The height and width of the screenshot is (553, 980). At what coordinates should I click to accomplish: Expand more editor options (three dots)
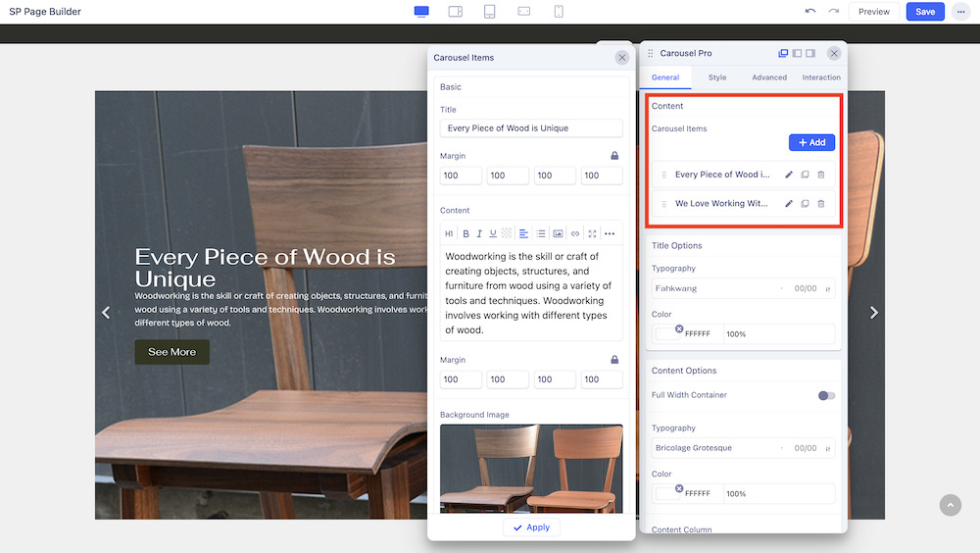pyautogui.click(x=610, y=233)
